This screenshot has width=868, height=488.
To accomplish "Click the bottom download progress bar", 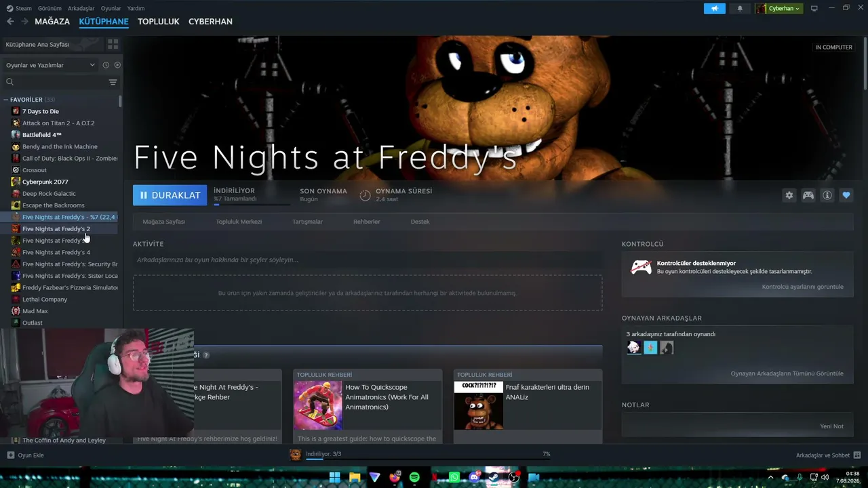I will pos(427,459).
